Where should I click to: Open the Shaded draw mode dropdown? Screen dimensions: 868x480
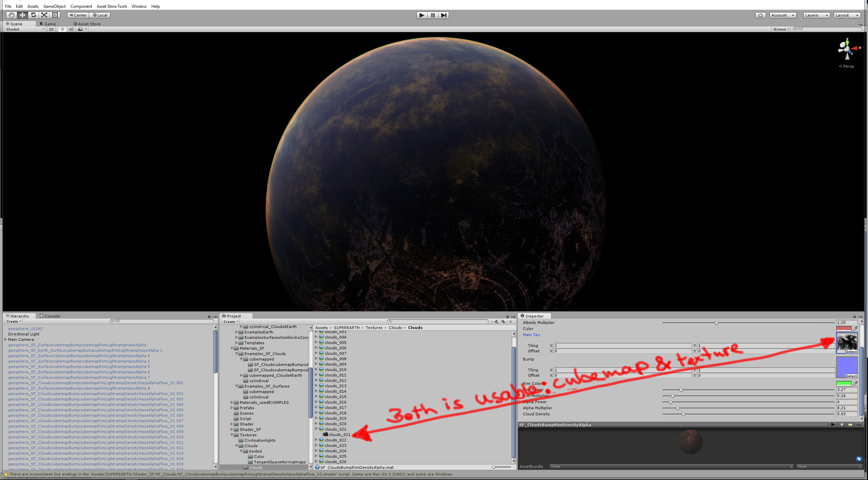pos(23,29)
